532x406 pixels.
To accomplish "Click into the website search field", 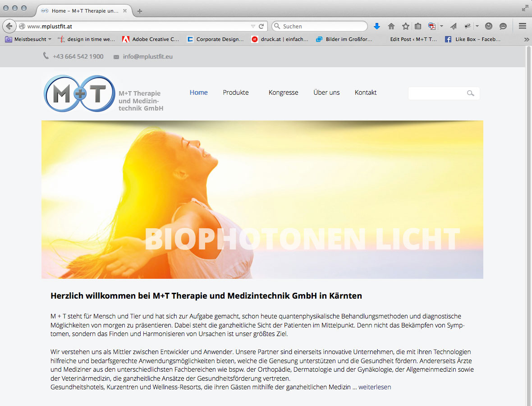I will click(444, 93).
